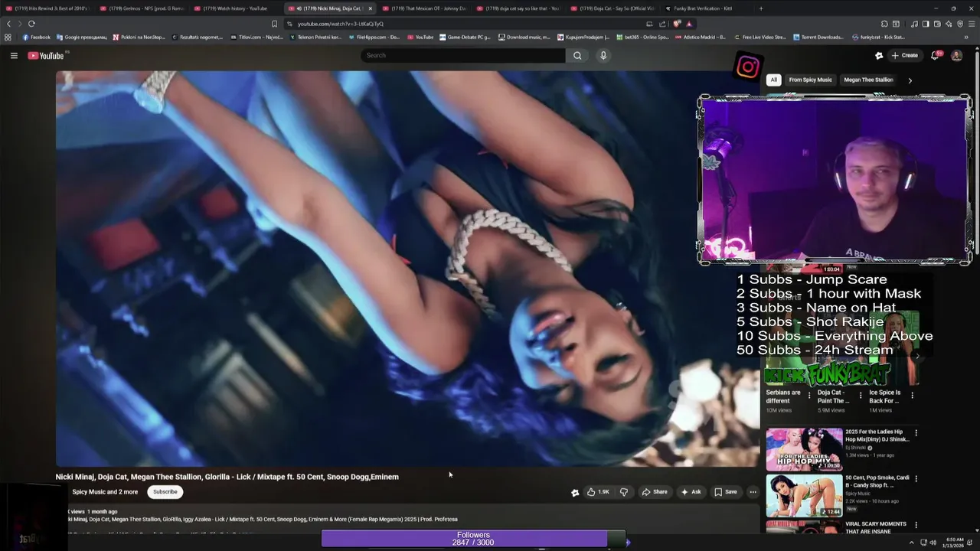The width and height of the screenshot is (980, 551).
Task: Open YouTube notifications bell
Action: pyautogui.click(x=936, y=55)
